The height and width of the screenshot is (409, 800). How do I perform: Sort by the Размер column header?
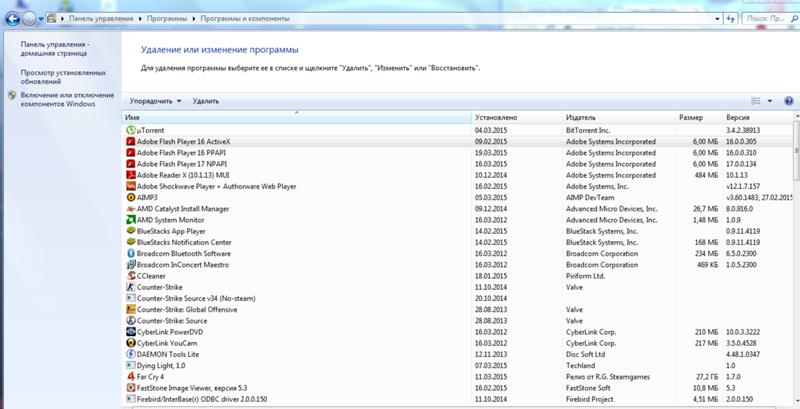click(x=699, y=118)
